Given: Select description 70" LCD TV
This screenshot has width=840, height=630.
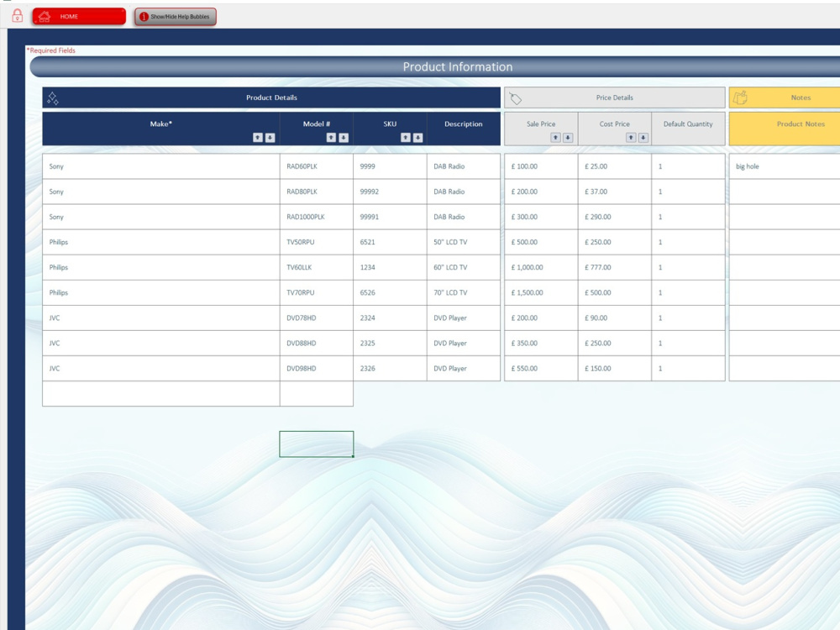Looking at the screenshot, I should (x=464, y=292).
